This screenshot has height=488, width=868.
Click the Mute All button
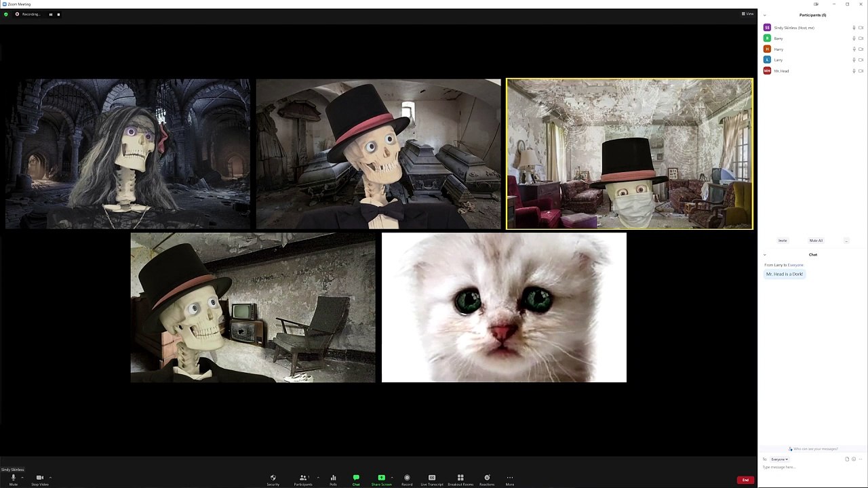[816, 241]
